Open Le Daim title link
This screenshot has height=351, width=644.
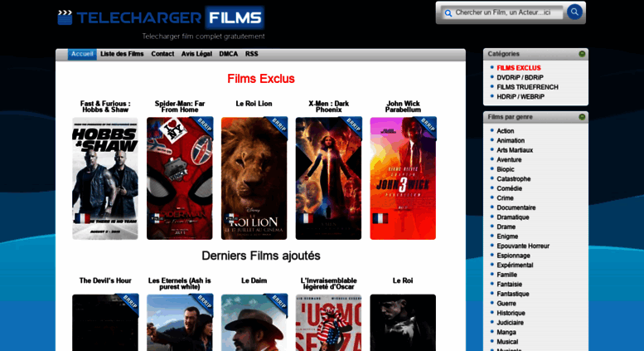[254, 280]
